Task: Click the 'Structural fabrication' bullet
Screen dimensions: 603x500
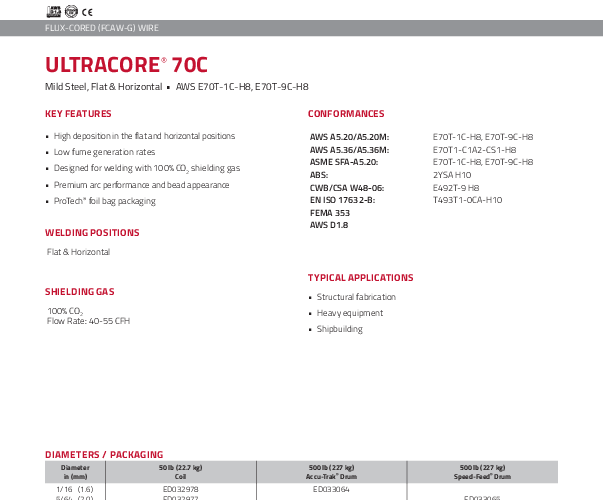Action: (356, 297)
